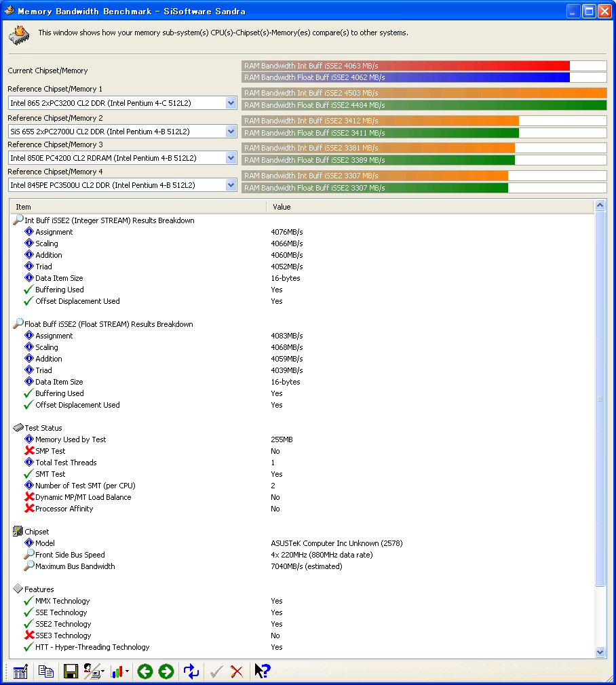The height and width of the screenshot is (685, 616).
Task: Click the red RAM Bandwidth Int 4063 MB/s bar
Action: click(x=424, y=66)
